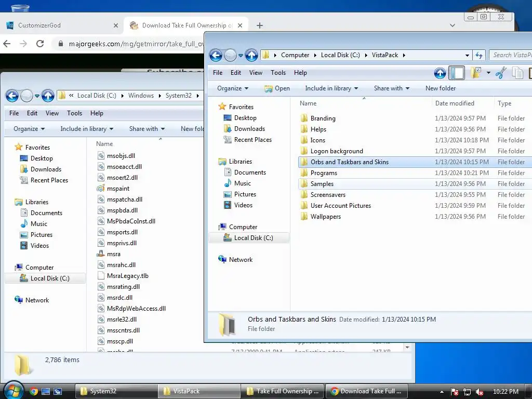Select Wallpapers folder
This screenshot has height=399, width=532.
tap(325, 217)
